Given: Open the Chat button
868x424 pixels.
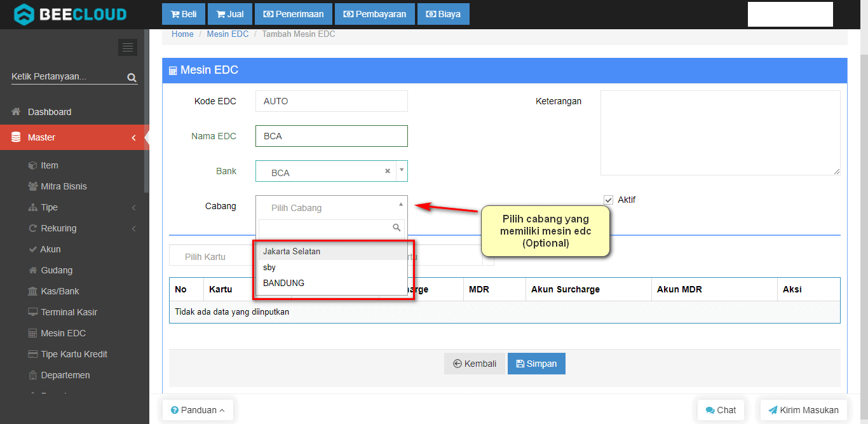Looking at the screenshot, I should pos(721,410).
